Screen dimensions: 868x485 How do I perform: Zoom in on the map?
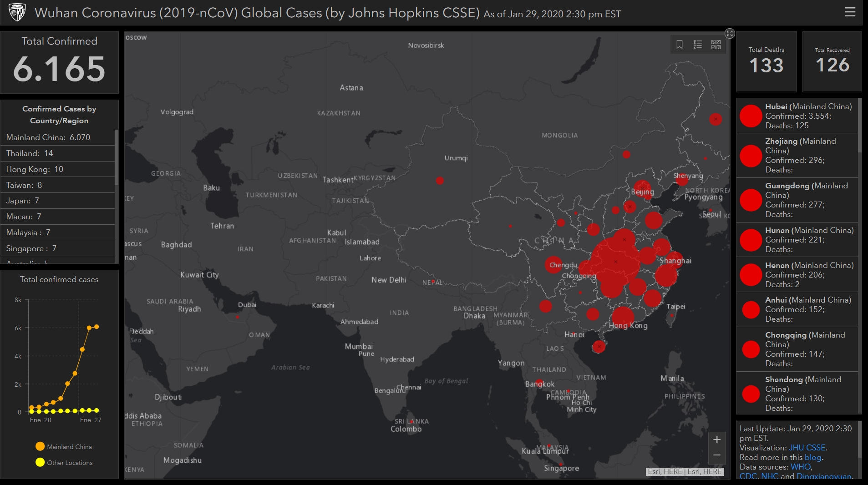pos(717,440)
